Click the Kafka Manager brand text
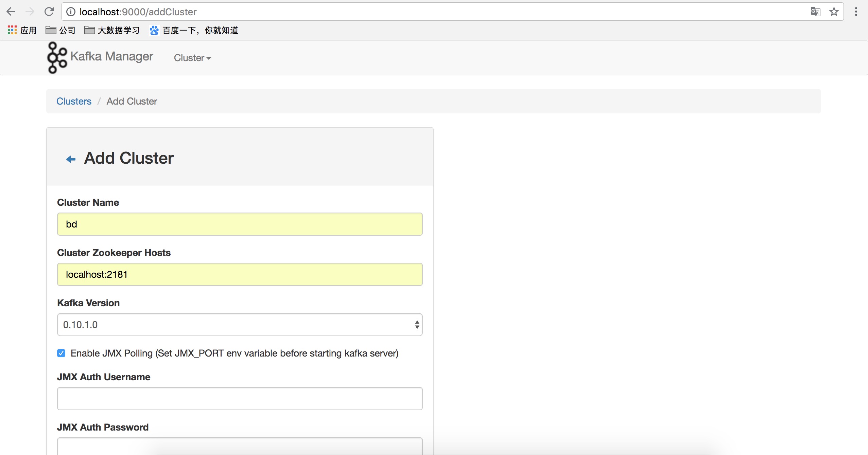This screenshot has width=868, height=455. pyautogui.click(x=112, y=56)
